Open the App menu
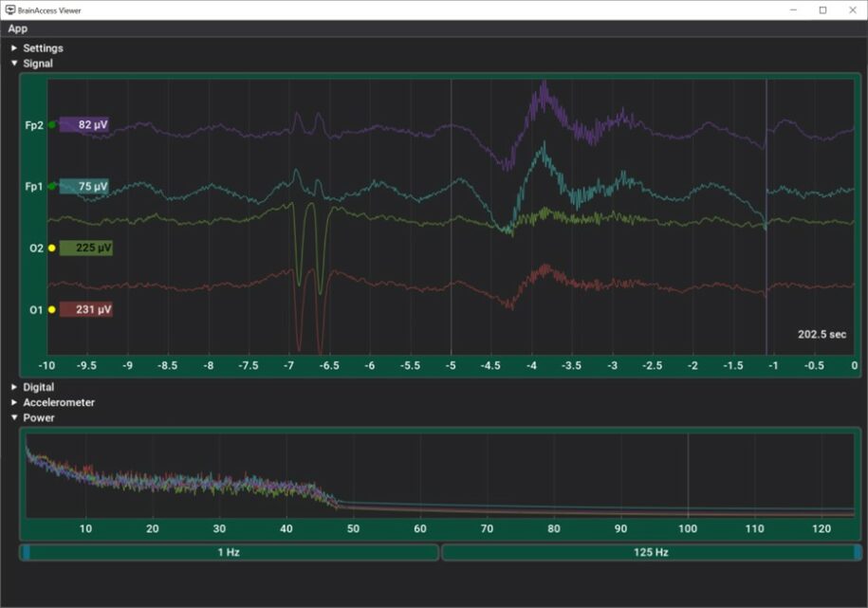 (17, 28)
